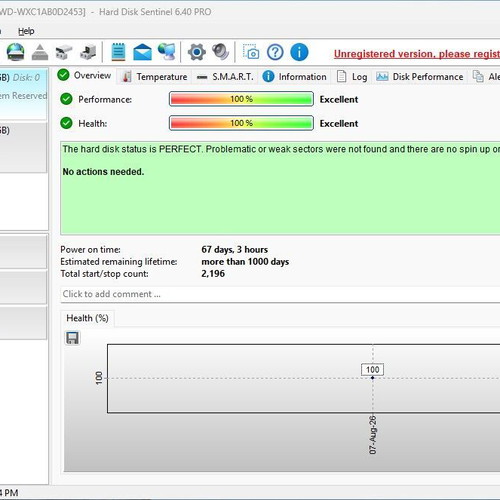Click the Unregistered version register link
Image resolution: width=500 pixels, height=500 pixels.
(417, 54)
